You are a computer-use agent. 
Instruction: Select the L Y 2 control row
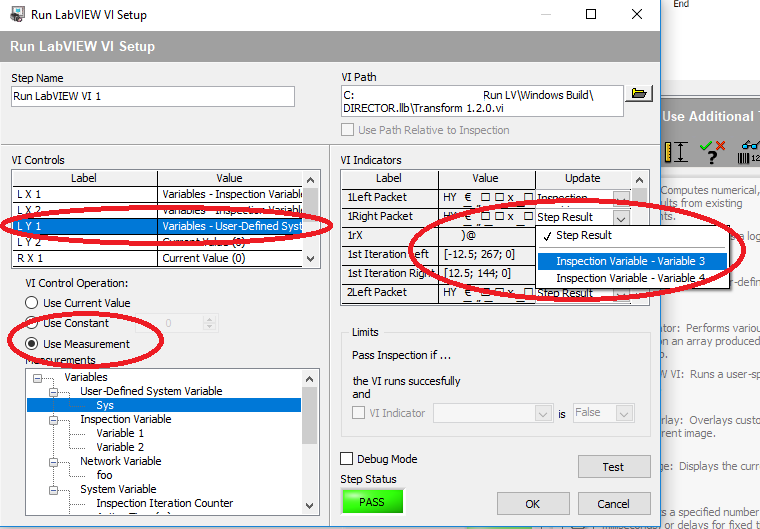pyautogui.click(x=157, y=242)
